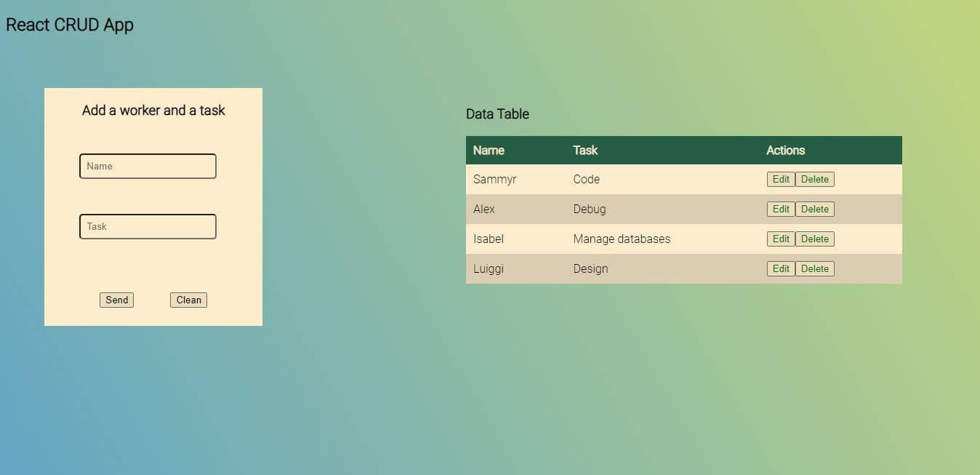Image resolution: width=980 pixels, height=475 pixels.
Task: Click the Add a worker and a task heading
Action: pos(153,111)
